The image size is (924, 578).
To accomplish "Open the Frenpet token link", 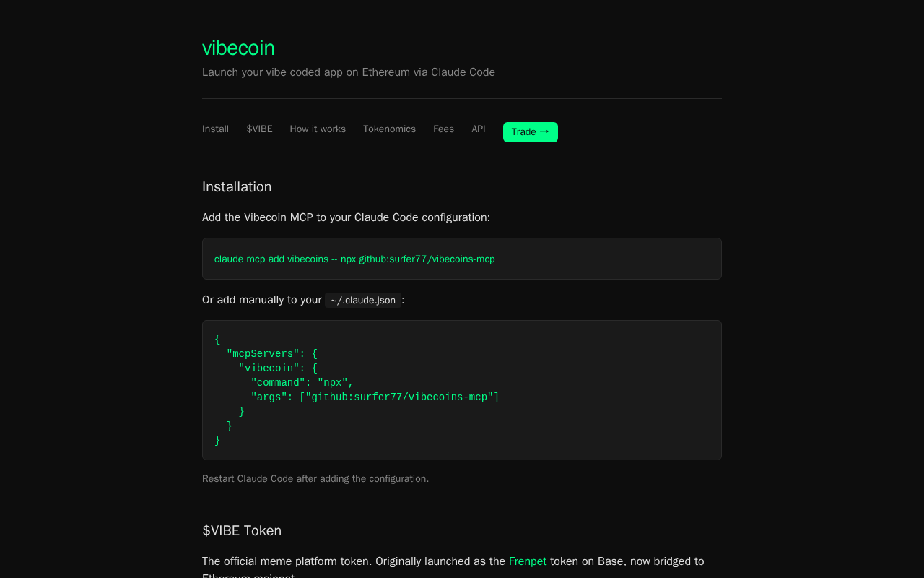I will pyautogui.click(x=528, y=561).
